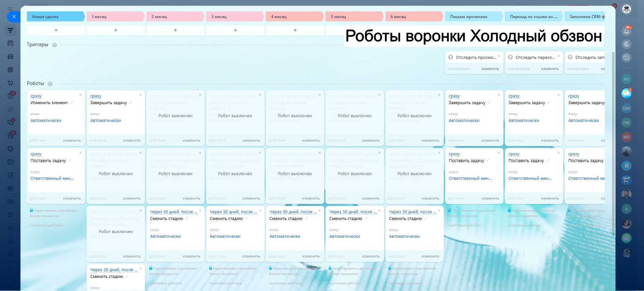Select the 5 месяц stage
This screenshot has height=291, width=644.
coord(354,16)
